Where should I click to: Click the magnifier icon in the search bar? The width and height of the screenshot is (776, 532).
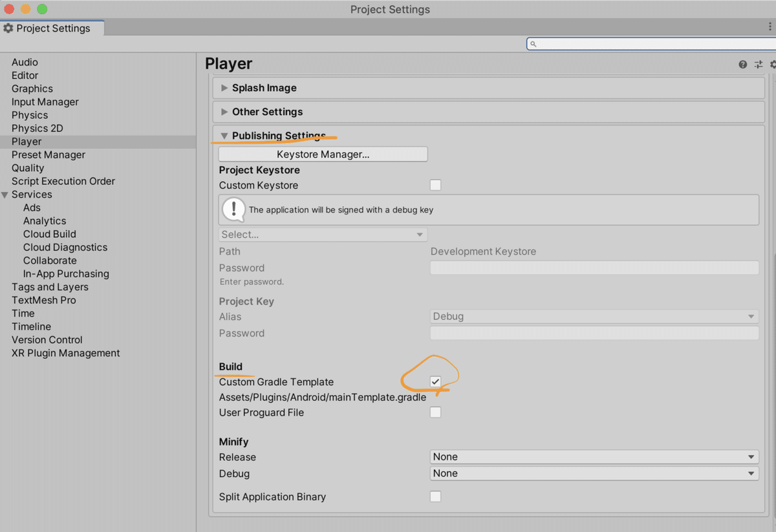(x=532, y=43)
